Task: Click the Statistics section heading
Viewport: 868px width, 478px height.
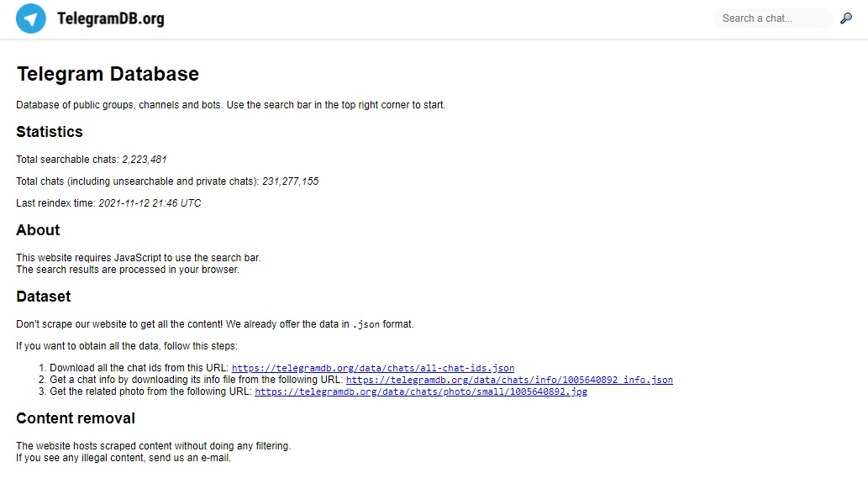Action: [x=50, y=132]
